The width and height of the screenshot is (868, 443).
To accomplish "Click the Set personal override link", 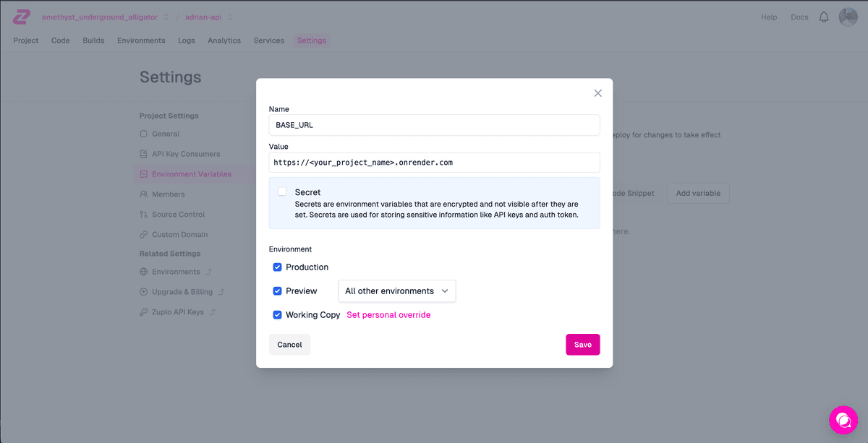I will tap(388, 315).
